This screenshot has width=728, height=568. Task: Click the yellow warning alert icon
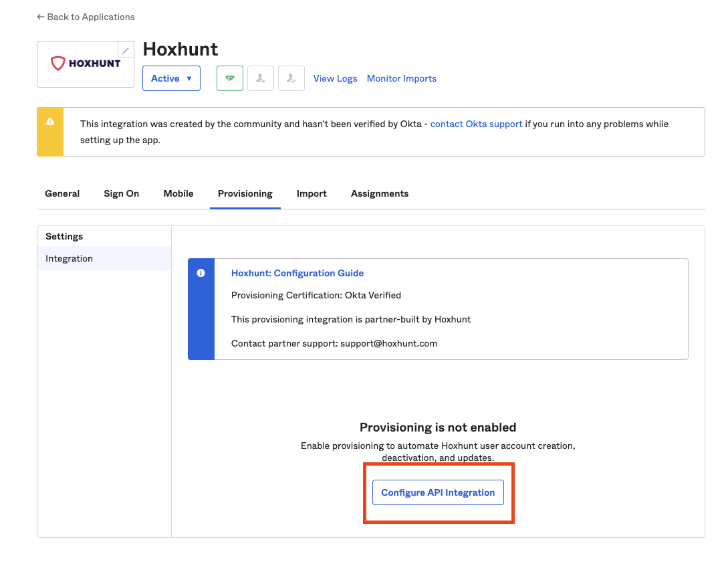coord(50,122)
